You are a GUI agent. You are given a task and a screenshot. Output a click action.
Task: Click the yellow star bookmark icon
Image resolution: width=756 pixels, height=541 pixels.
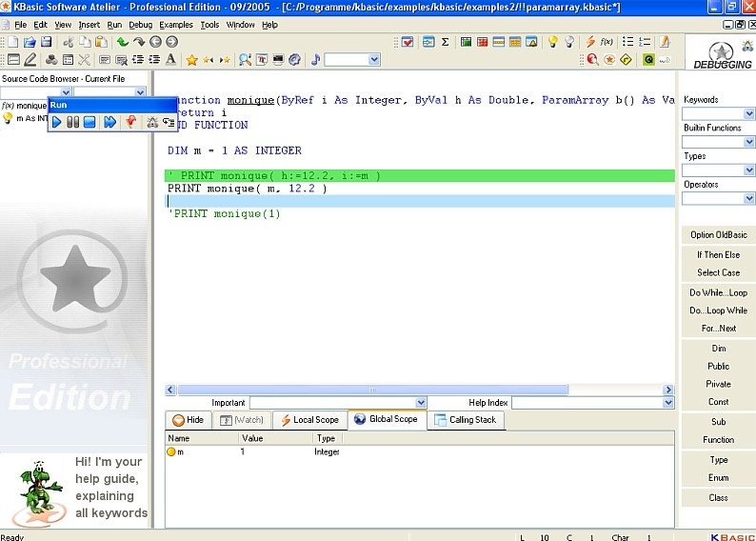(192, 60)
